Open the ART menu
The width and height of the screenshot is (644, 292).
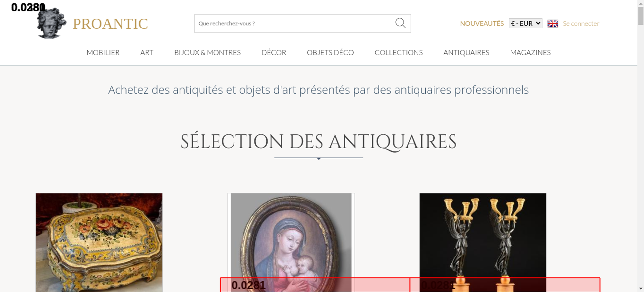(x=147, y=52)
